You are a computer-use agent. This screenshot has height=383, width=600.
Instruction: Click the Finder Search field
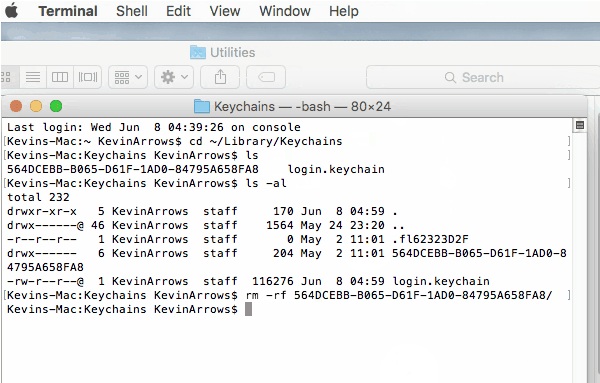pos(483,77)
